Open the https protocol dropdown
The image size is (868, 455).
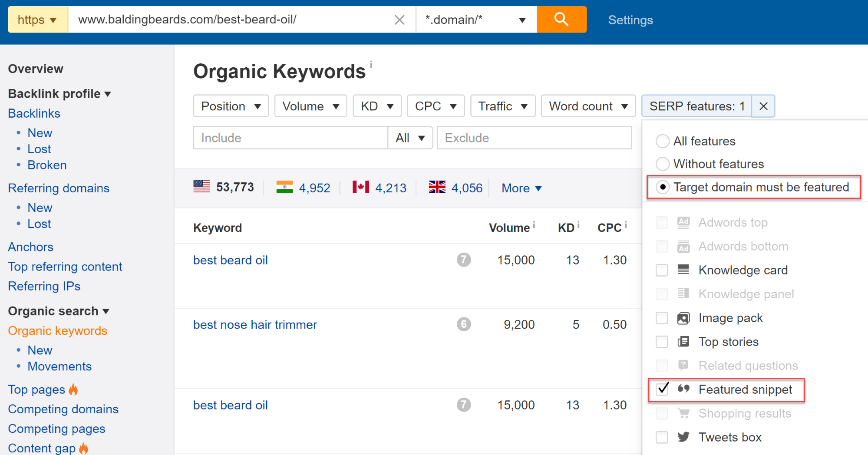38,20
